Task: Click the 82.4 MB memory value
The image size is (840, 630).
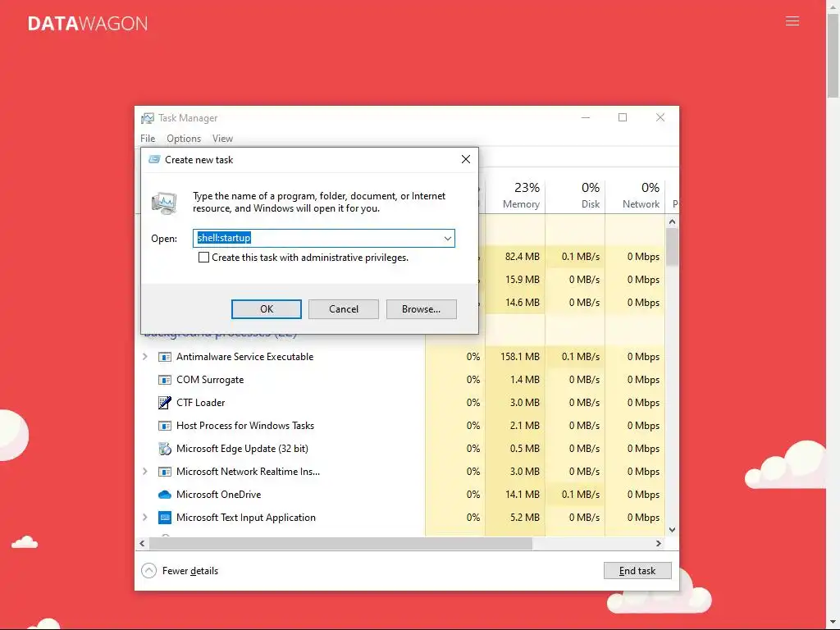Action: click(x=523, y=257)
